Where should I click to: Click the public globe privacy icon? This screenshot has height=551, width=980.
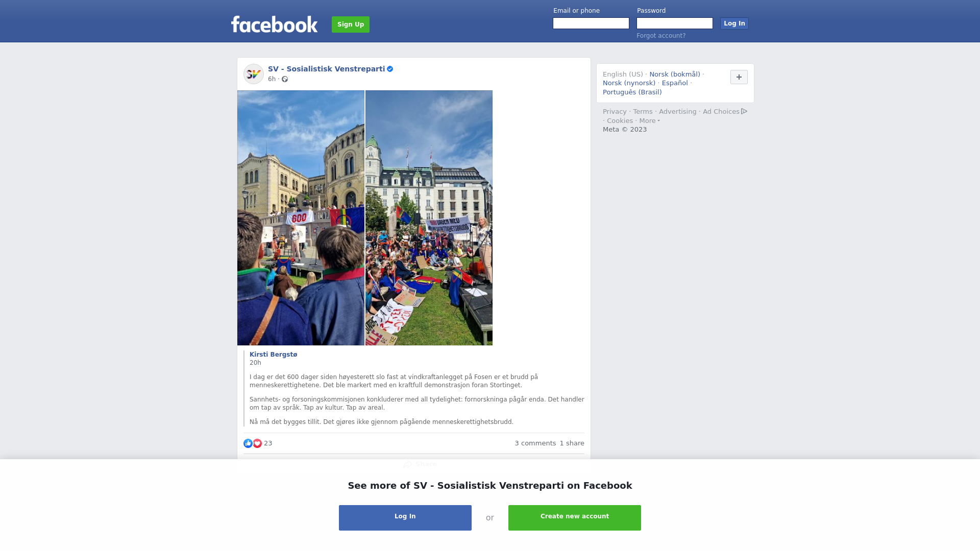285,79
